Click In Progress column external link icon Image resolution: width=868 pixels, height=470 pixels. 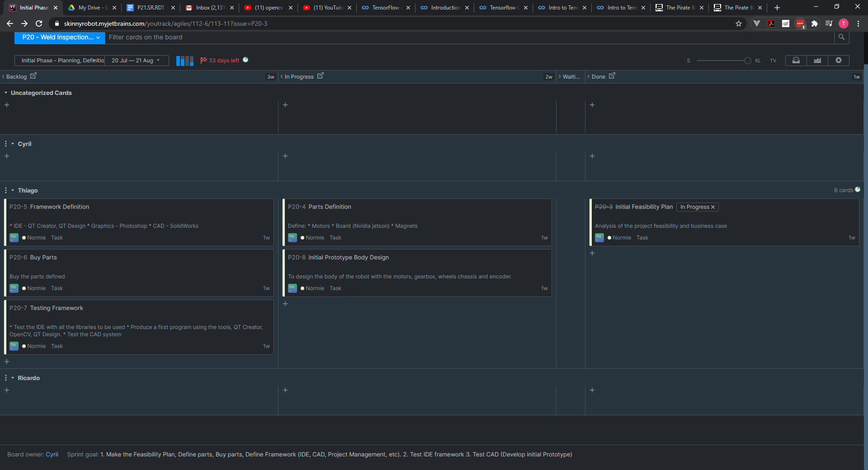pos(320,76)
